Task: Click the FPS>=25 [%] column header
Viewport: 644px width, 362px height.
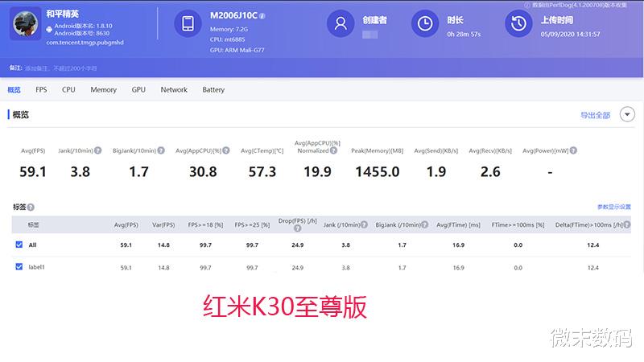Action: click(252, 225)
